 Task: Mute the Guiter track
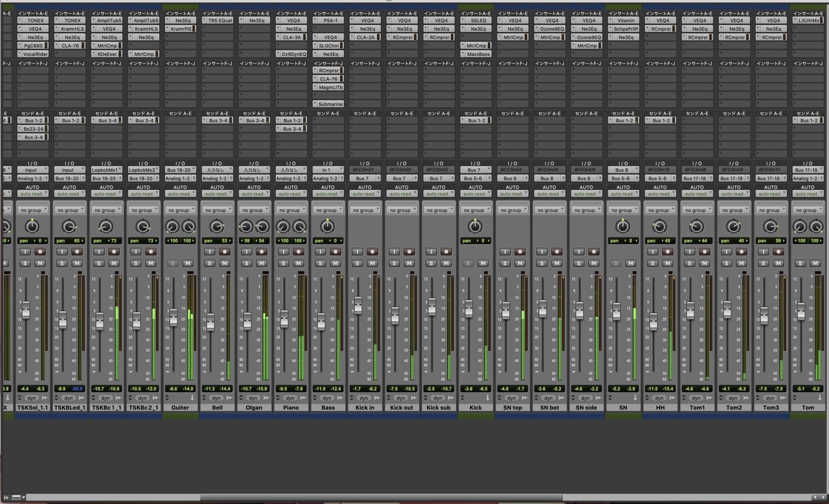tap(188, 263)
